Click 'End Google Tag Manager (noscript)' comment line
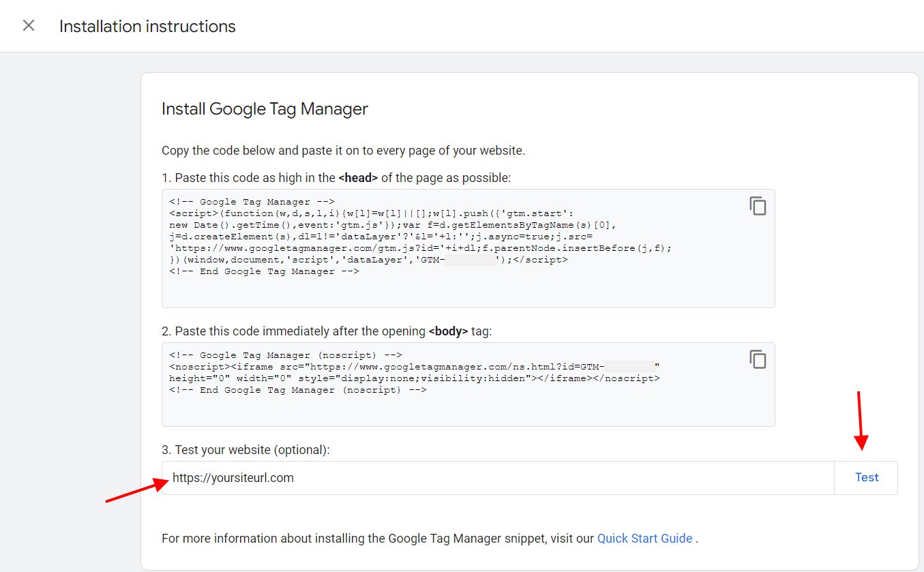The height and width of the screenshot is (572, 924). 298,390
